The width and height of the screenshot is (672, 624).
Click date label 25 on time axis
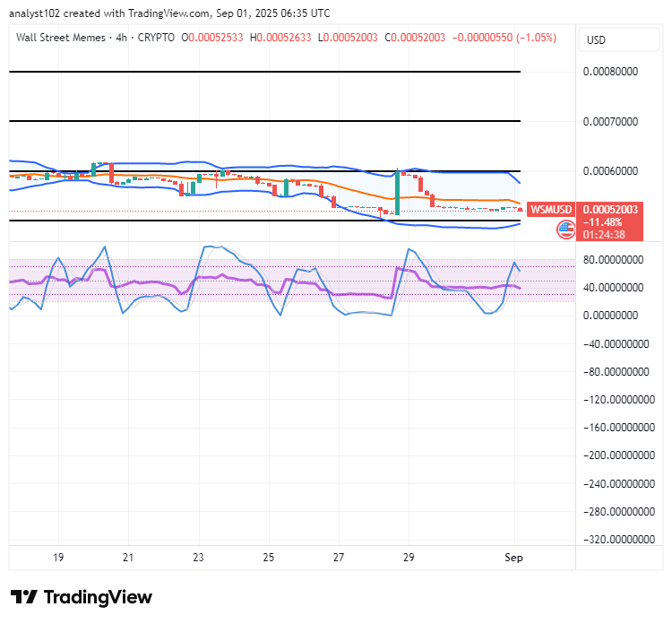[268, 558]
